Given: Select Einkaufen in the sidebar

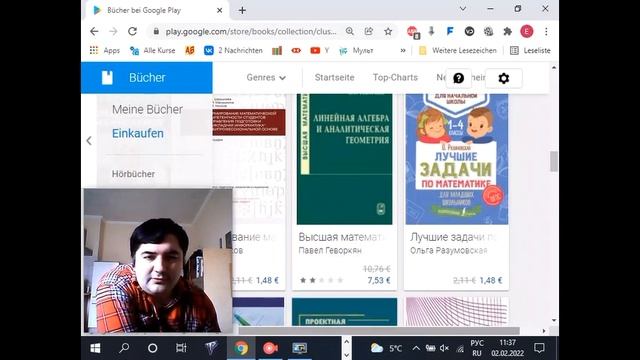Looking at the screenshot, I should coord(138,133).
